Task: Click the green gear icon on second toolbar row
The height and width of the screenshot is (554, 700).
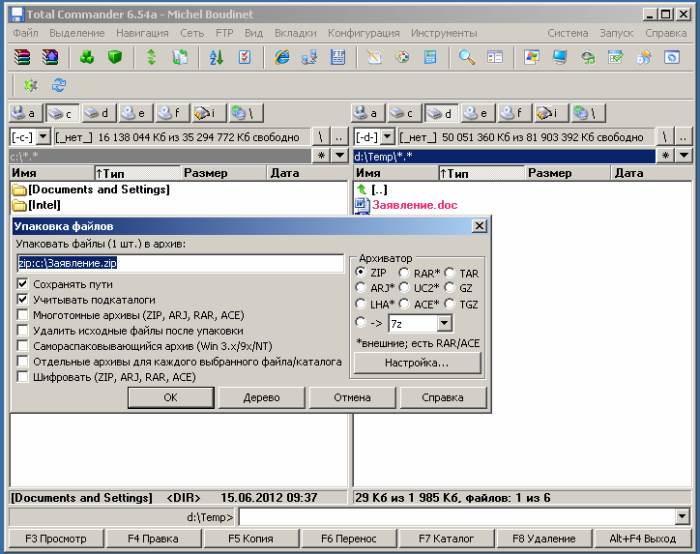Action: [31, 85]
